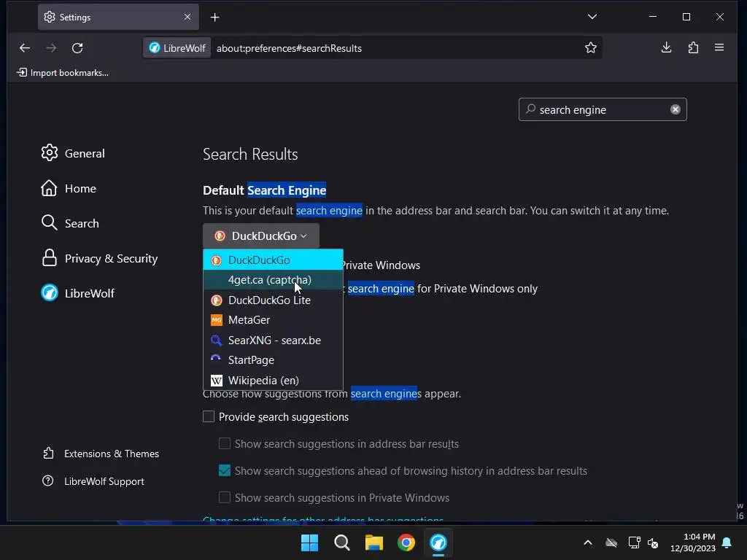Open General settings category
747x560 pixels.
pos(73,153)
